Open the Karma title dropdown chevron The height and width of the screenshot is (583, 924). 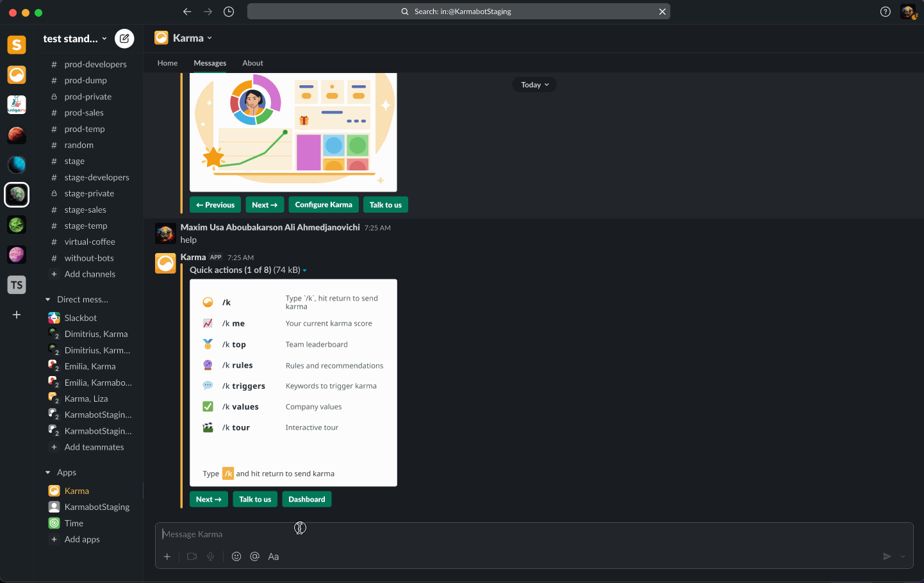[210, 38]
